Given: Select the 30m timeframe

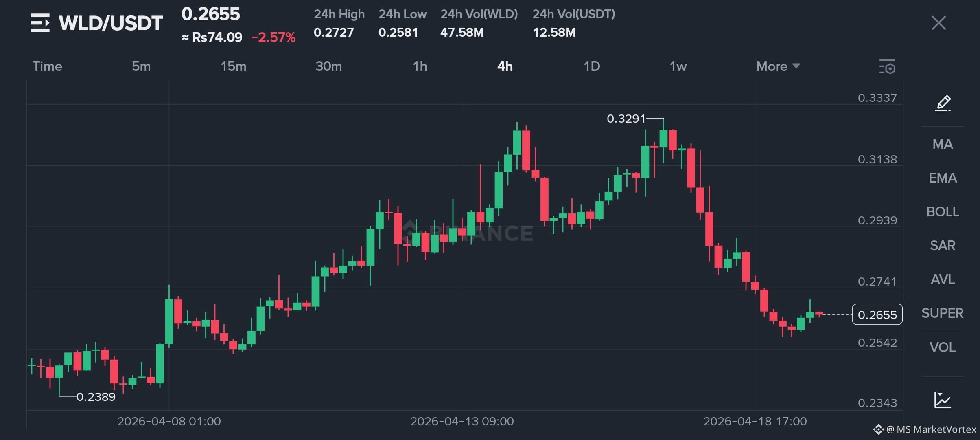Looking at the screenshot, I should (x=328, y=66).
